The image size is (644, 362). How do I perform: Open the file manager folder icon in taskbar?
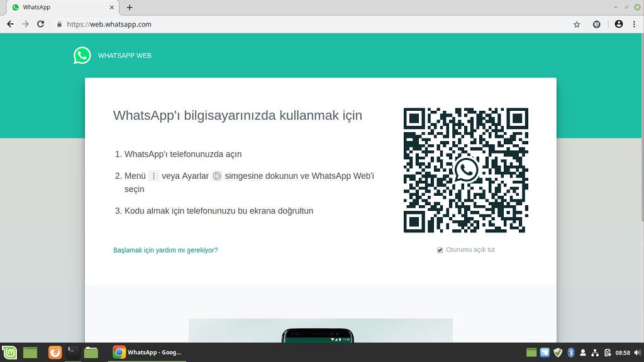(91, 353)
